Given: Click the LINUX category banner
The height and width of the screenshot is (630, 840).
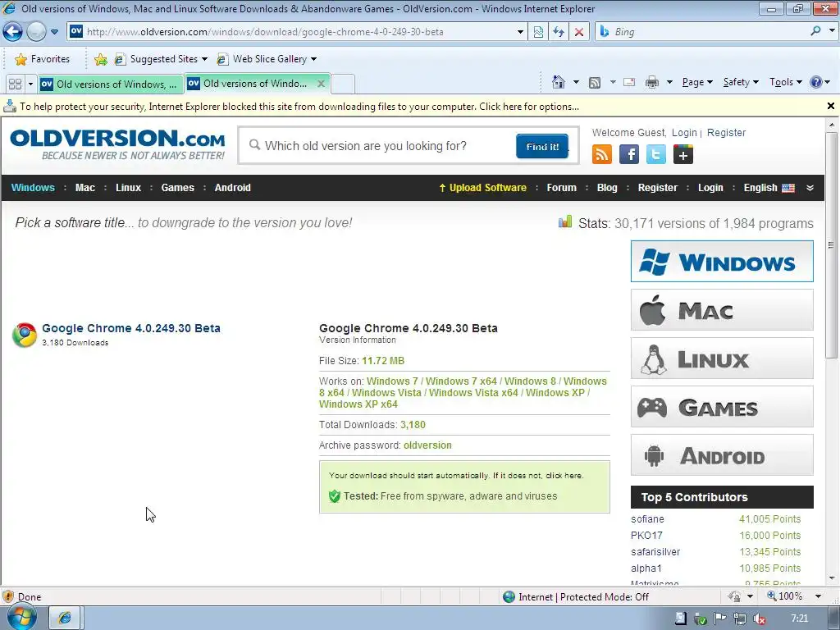Looking at the screenshot, I should coord(722,358).
